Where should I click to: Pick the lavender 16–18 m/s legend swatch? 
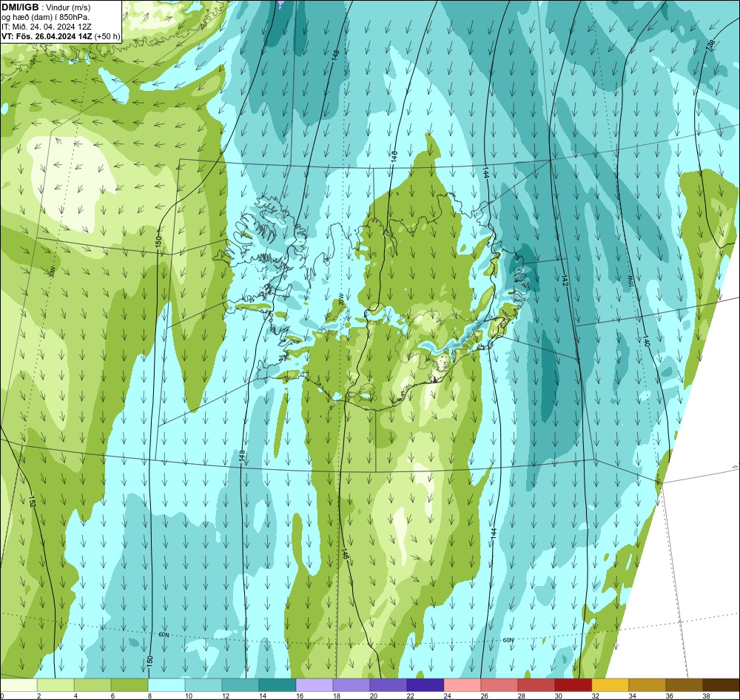point(314,685)
